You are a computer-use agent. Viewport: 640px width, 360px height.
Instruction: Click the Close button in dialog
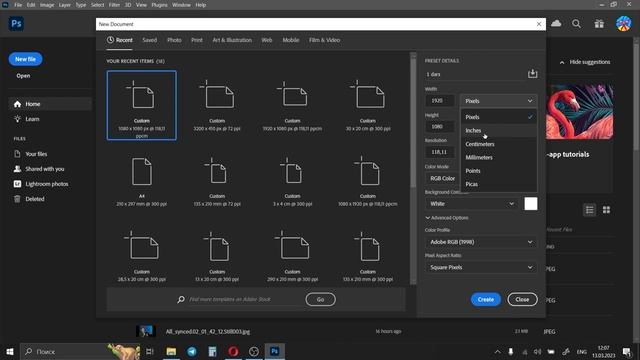click(522, 300)
